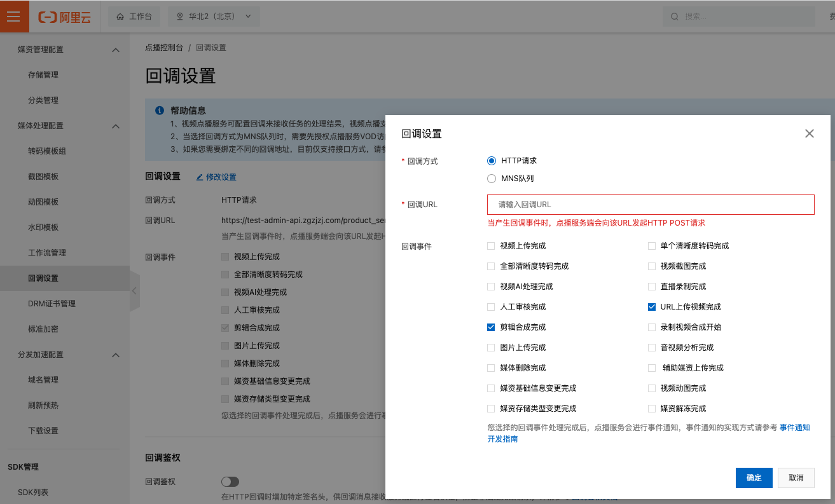Collapse the 媒体处理配置 section
This screenshot has height=504, width=835.
116,126
